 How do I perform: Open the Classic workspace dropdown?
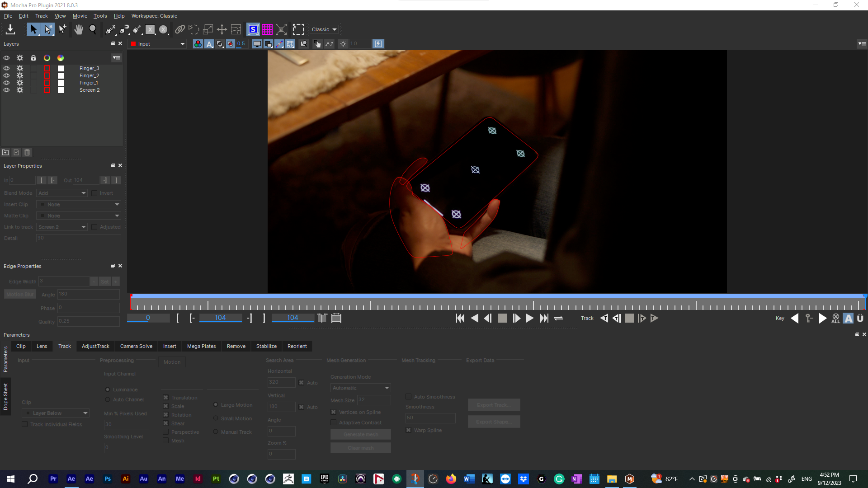pos(324,30)
